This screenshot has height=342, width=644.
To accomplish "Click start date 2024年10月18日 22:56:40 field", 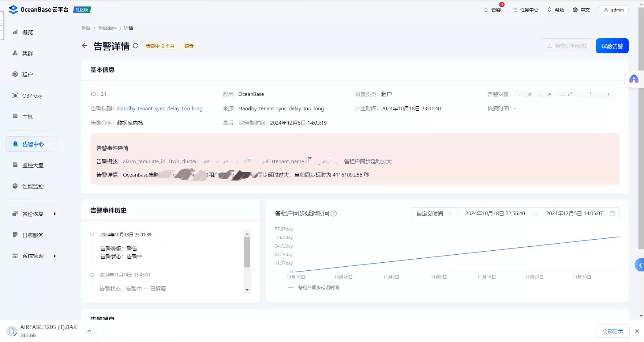I will pos(495,213).
